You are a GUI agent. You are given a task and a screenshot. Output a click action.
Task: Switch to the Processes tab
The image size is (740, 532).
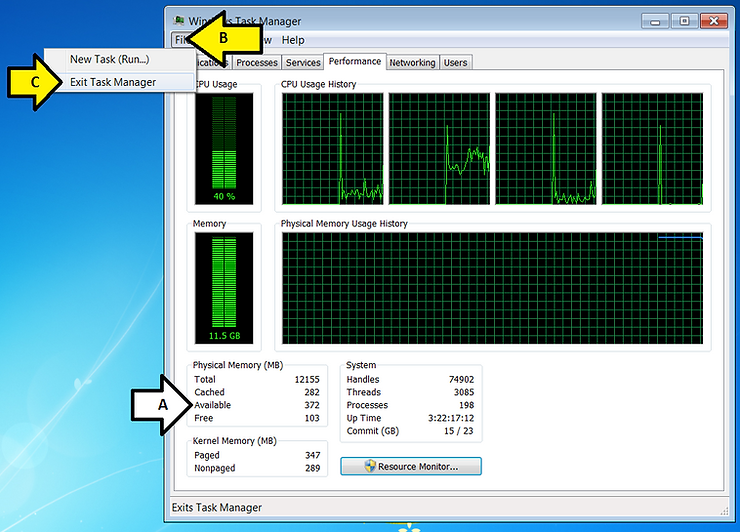coord(257,63)
